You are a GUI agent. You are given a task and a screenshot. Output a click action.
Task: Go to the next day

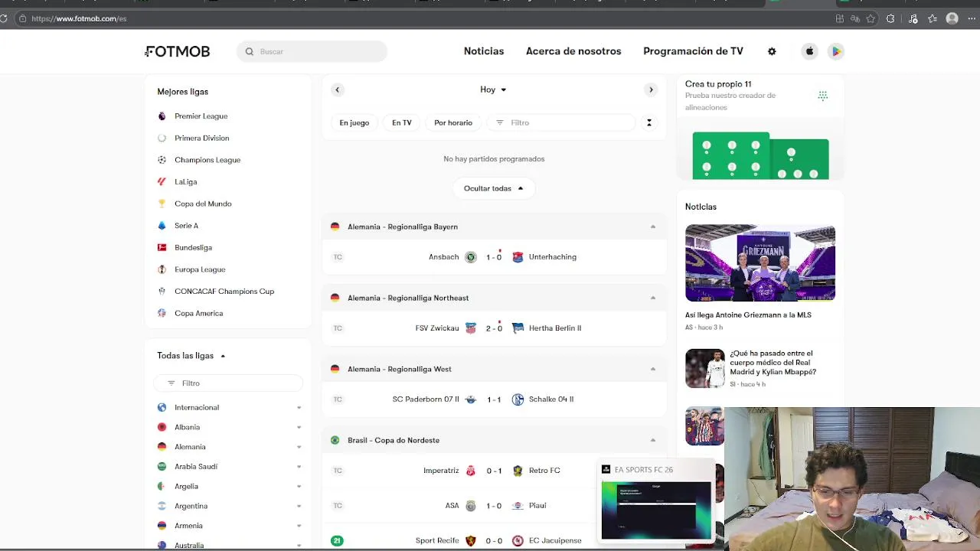coord(651,90)
